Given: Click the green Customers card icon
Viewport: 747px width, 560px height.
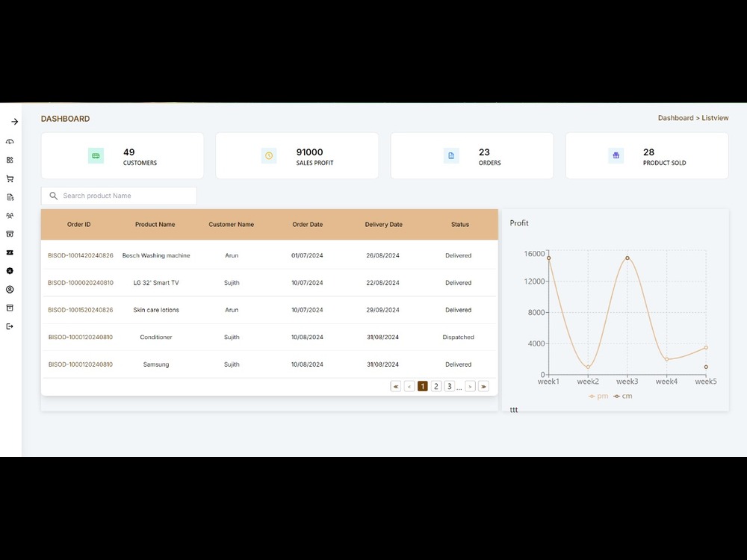Looking at the screenshot, I should pyautogui.click(x=96, y=156).
